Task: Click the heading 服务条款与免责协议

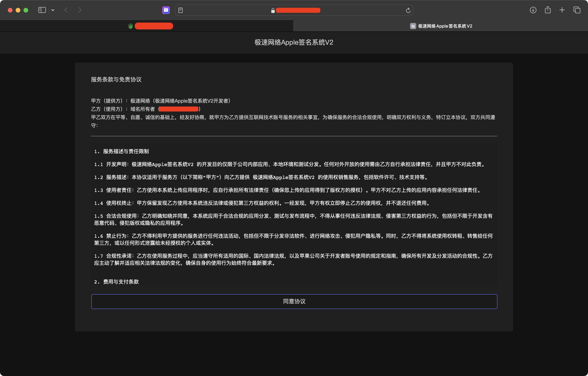Action: tap(116, 80)
